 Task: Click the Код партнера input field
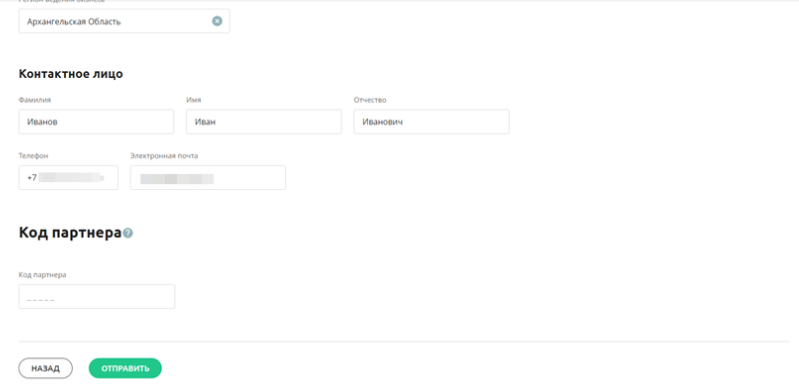(x=97, y=296)
